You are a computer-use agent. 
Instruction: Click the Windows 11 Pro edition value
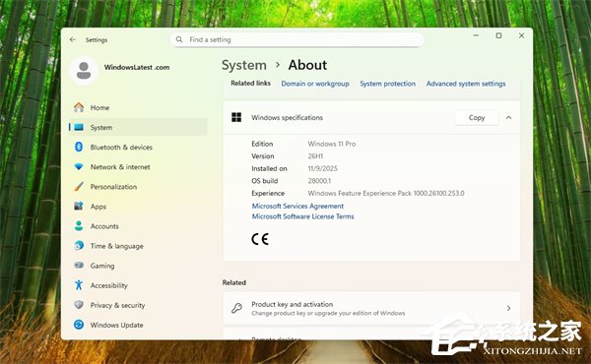click(x=332, y=144)
